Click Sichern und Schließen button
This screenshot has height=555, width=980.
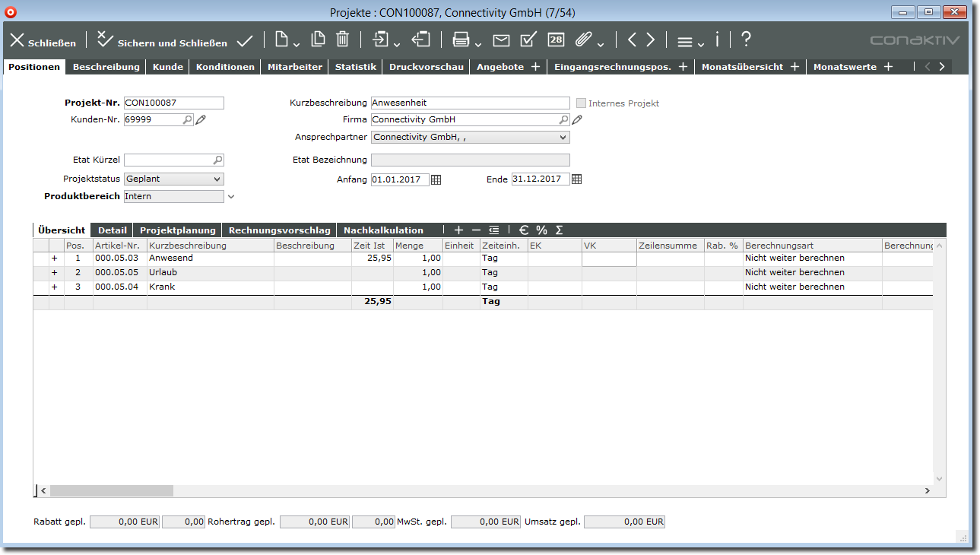[x=162, y=41]
